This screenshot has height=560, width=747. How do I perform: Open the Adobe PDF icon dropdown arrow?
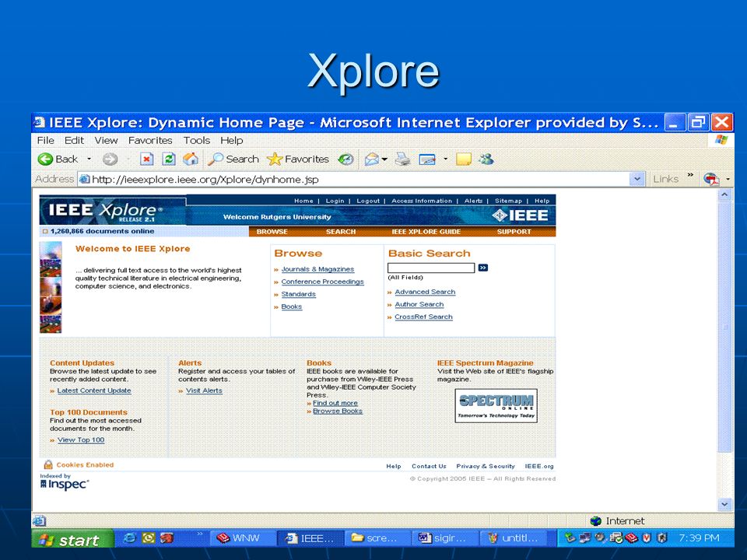pyautogui.click(x=728, y=180)
